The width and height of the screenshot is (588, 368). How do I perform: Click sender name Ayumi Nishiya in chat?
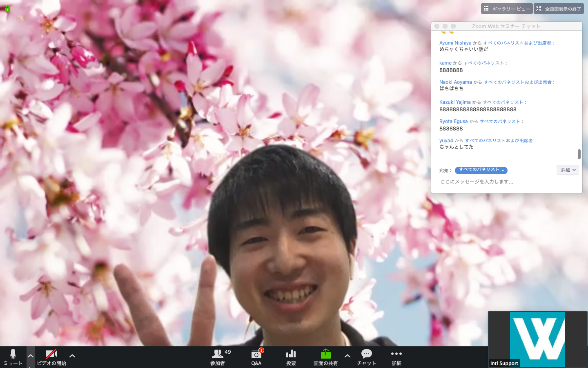pos(455,43)
